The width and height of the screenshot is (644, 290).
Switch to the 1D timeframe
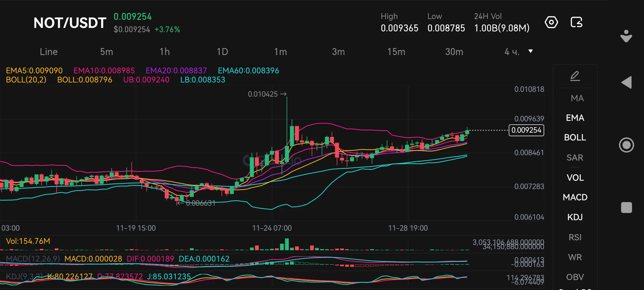(x=222, y=52)
